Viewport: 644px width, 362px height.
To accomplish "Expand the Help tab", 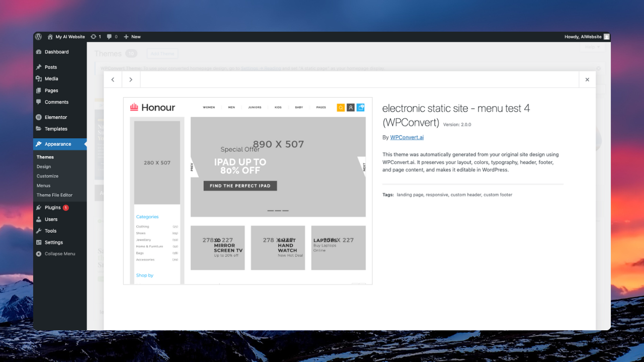I will [593, 47].
